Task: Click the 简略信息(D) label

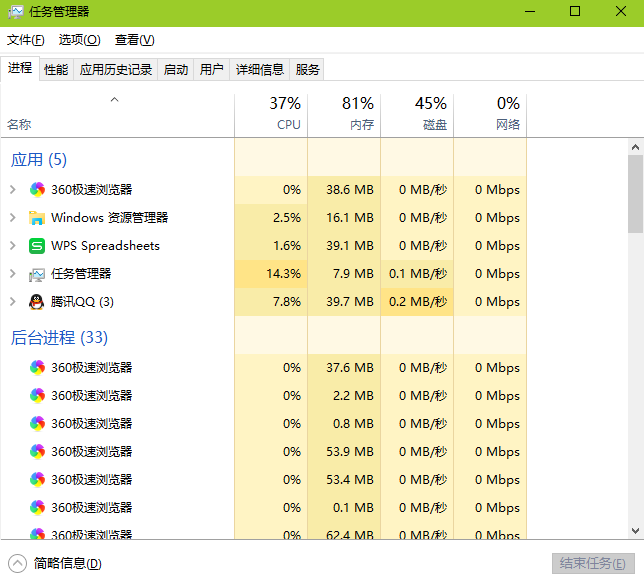Action: point(67,563)
